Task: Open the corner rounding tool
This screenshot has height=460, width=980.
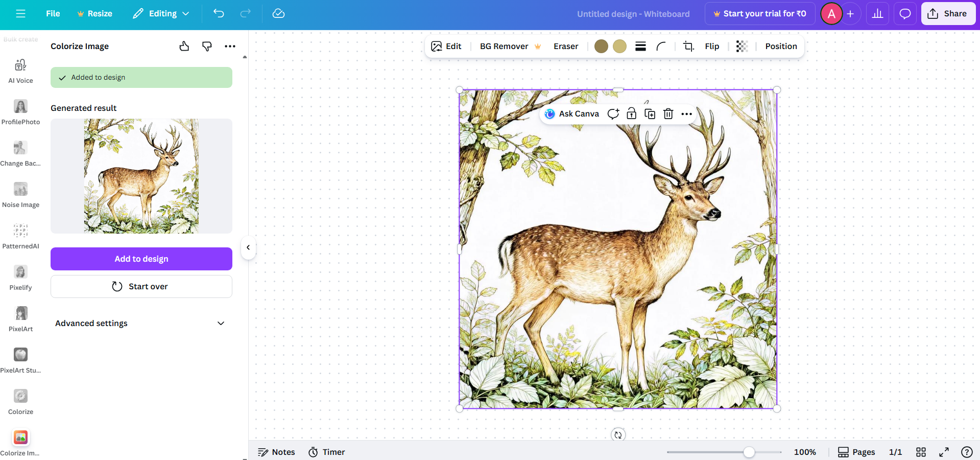Action: (661, 47)
